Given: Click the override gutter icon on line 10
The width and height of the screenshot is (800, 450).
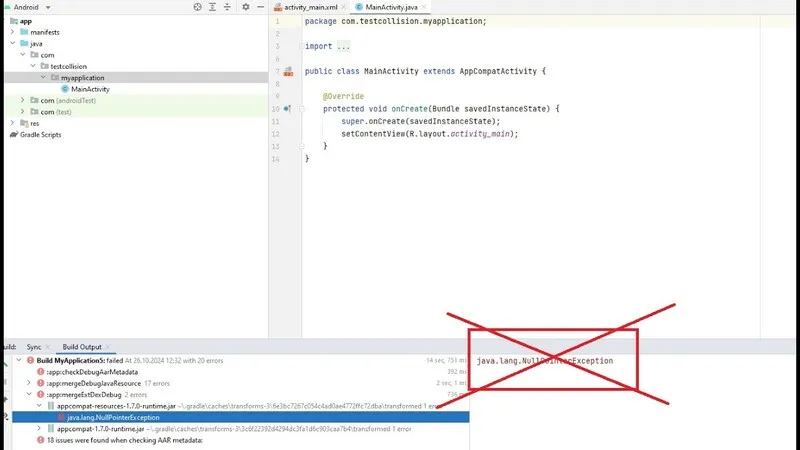Looking at the screenshot, I should tap(287, 108).
